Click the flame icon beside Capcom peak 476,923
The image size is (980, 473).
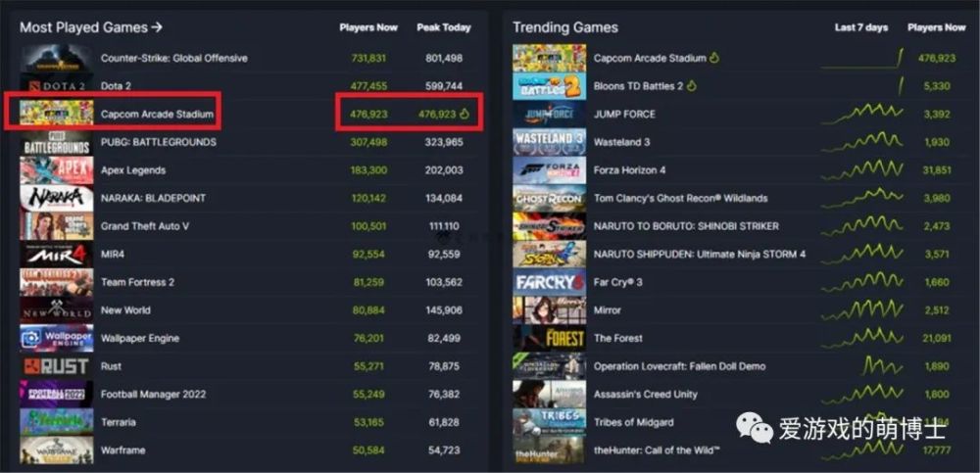(465, 114)
